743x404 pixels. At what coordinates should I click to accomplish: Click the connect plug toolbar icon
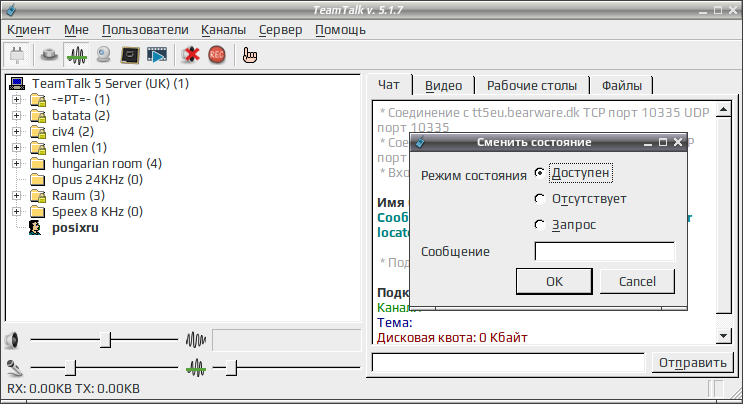tap(17, 55)
